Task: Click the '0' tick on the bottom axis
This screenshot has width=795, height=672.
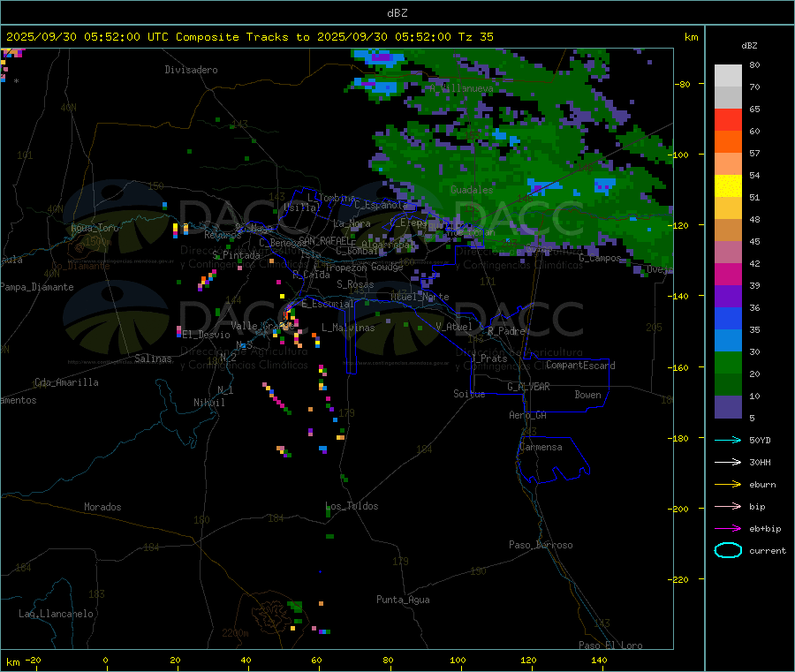Action: tap(105, 660)
